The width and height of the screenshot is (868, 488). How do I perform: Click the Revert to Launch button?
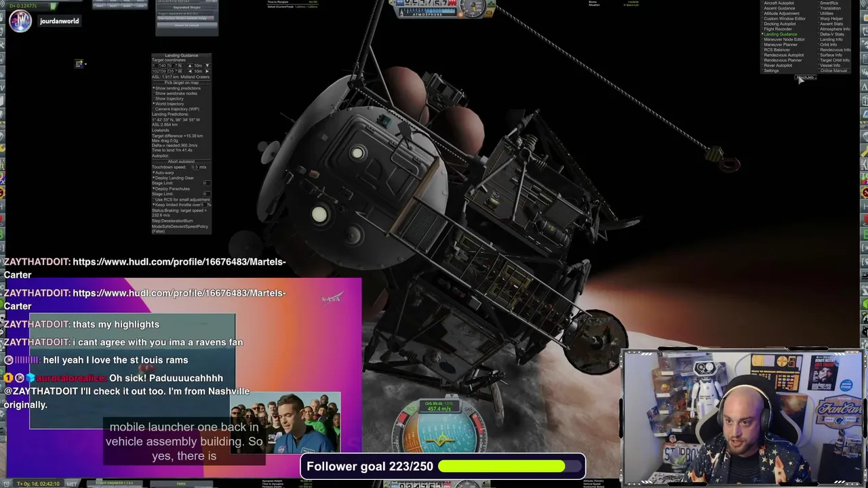point(187,25)
